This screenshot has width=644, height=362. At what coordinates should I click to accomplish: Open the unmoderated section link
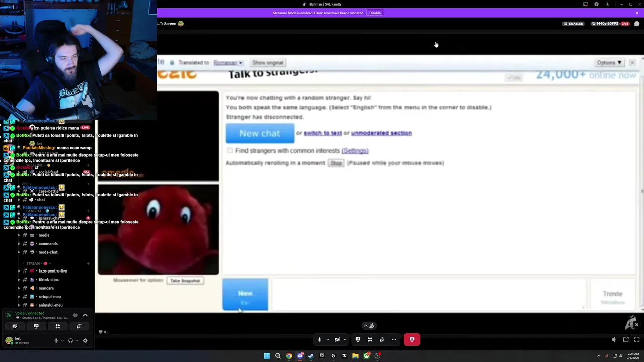tap(381, 133)
